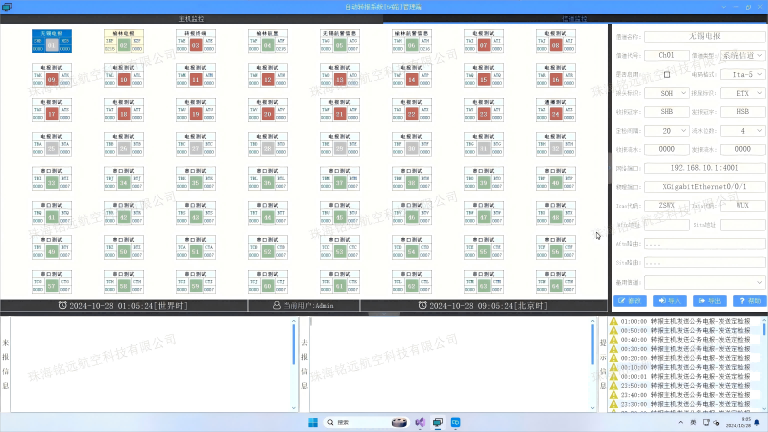This screenshot has height=432, width=768.
Task: Expand the 备用信道 dropdown
Action: coord(704,282)
